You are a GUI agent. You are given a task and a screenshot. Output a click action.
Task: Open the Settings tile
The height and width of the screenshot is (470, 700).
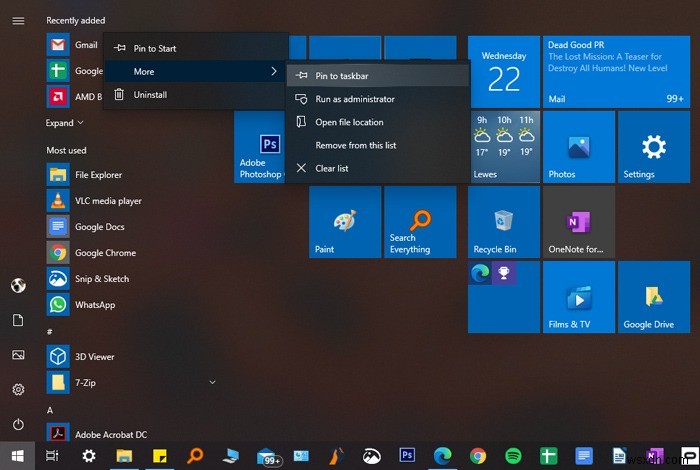point(654,147)
